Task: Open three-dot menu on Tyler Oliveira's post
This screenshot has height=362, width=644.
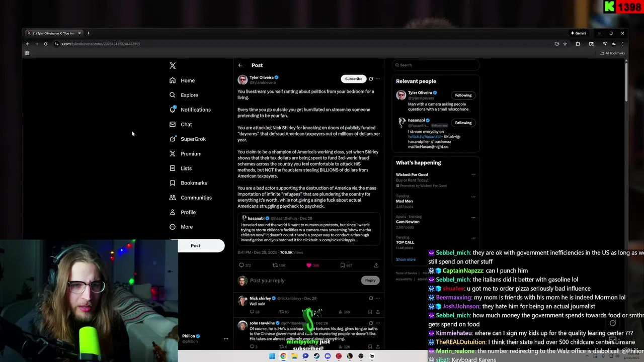Action: coord(378,79)
